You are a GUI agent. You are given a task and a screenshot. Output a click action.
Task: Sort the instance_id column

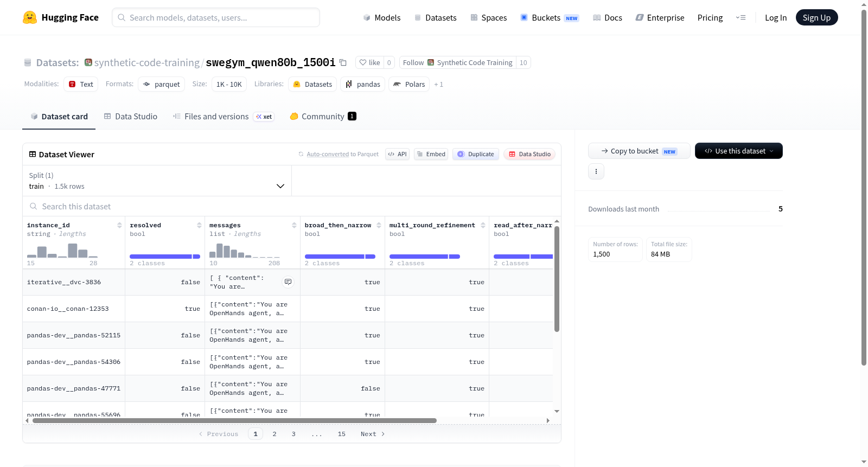119,225
